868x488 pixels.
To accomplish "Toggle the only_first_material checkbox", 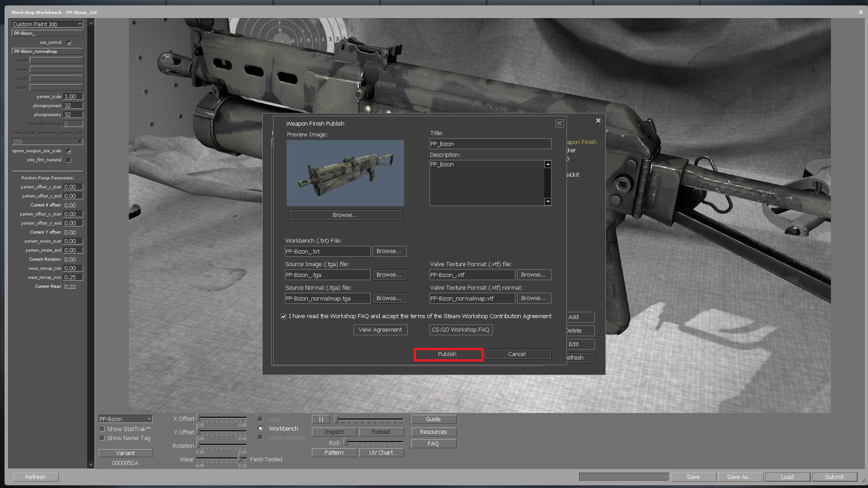I will point(69,160).
